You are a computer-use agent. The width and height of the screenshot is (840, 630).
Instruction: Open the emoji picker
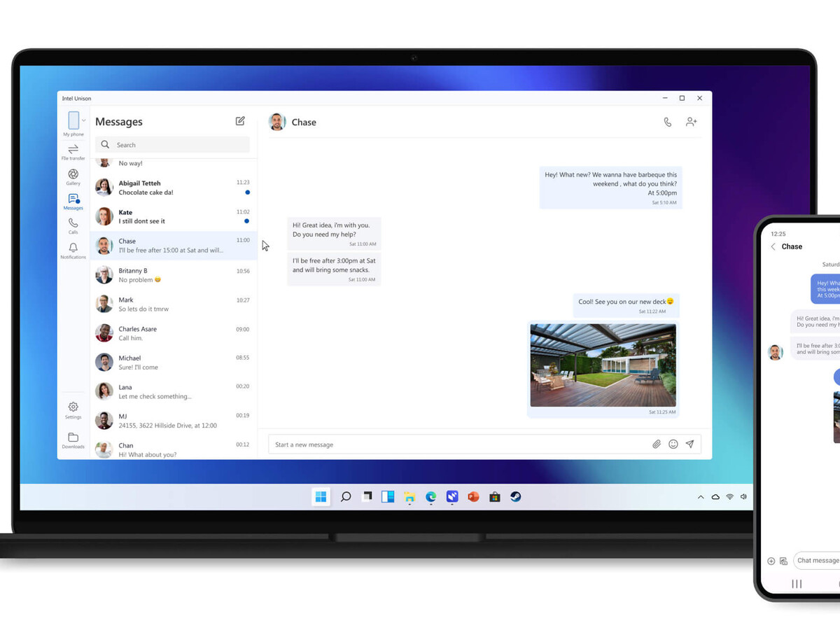pos(673,444)
